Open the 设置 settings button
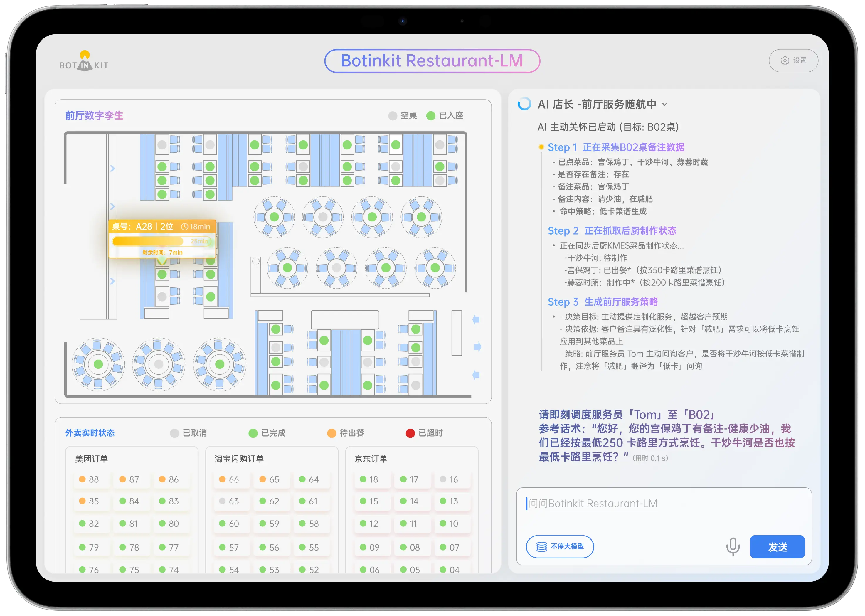Screen dimensions: 865x616 tap(793, 61)
